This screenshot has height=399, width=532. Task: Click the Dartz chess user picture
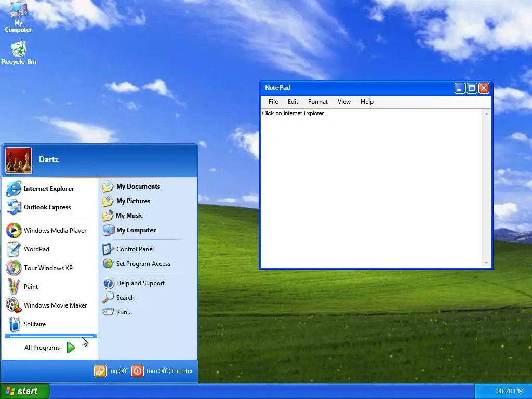click(19, 161)
